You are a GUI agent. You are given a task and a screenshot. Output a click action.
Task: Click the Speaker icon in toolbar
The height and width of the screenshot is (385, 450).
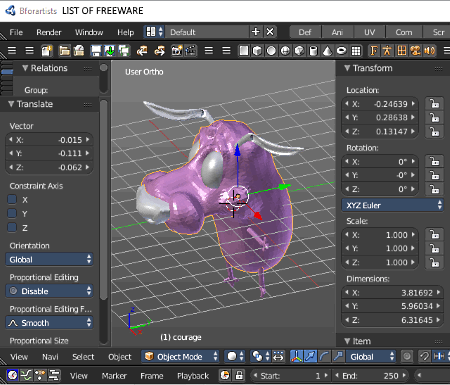coord(430,51)
